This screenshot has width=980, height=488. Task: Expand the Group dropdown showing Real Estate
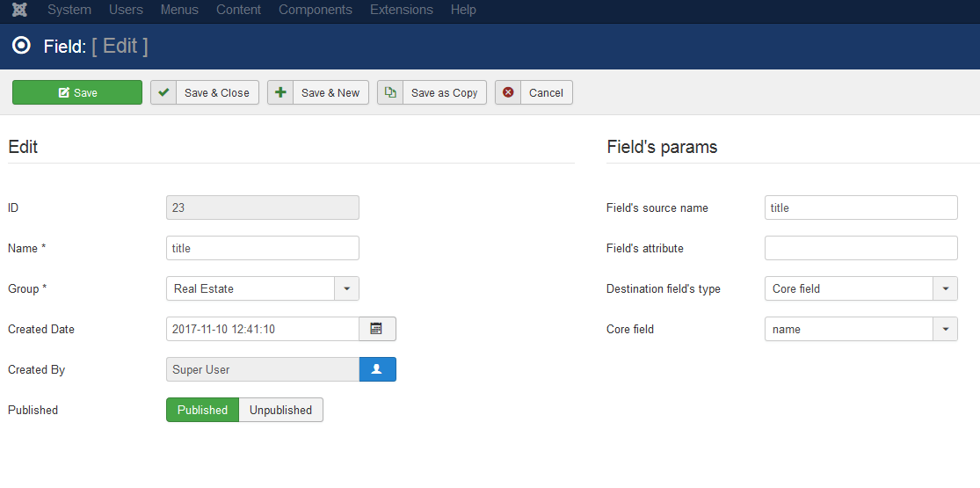point(263,288)
